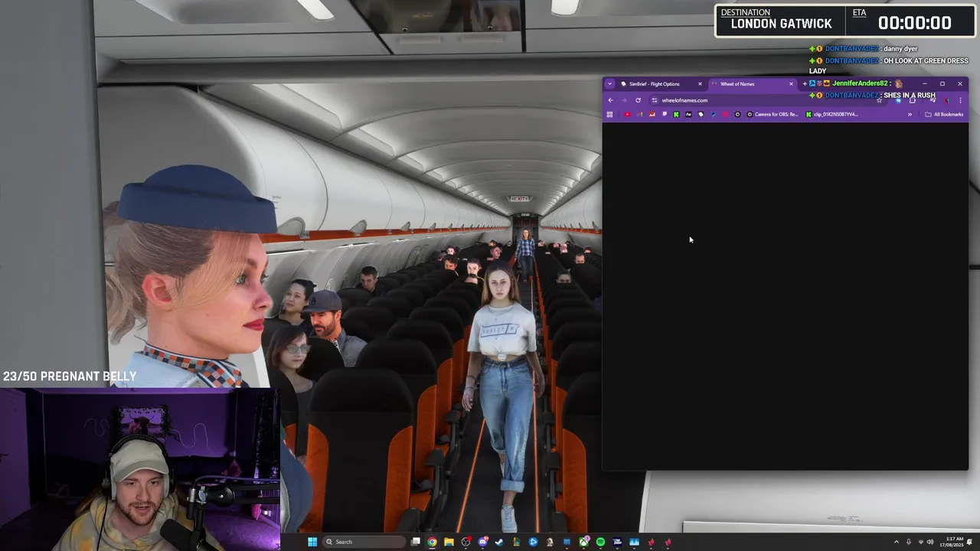Open the Windows Start menu
Viewport: 980px width, 551px height.
point(312,542)
